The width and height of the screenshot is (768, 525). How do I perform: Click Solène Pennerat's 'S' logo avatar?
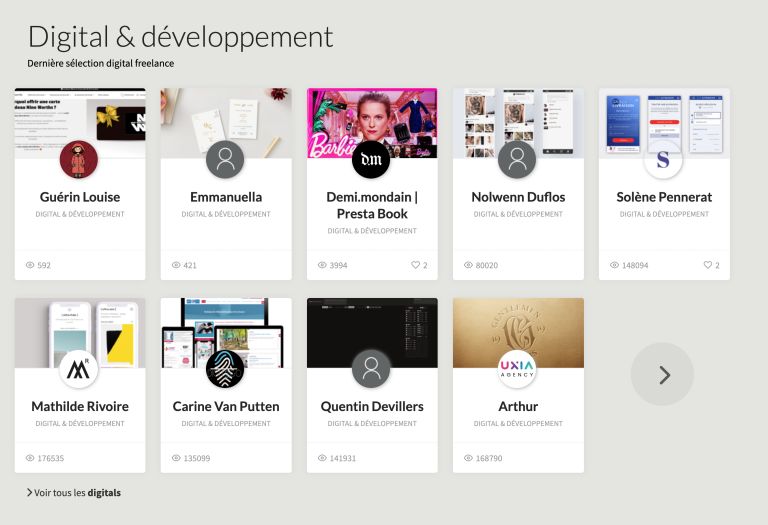pos(663,160)
